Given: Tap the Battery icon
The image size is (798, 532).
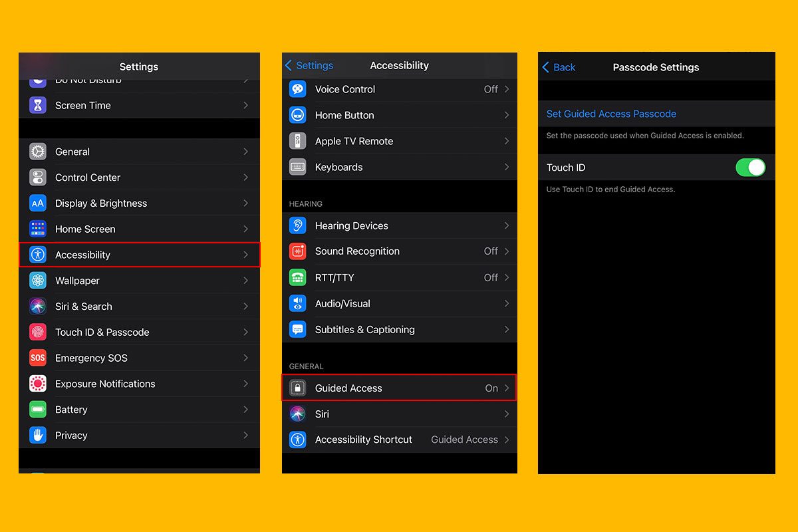Looking at the screenshot, I should click(x=38, y=410).
